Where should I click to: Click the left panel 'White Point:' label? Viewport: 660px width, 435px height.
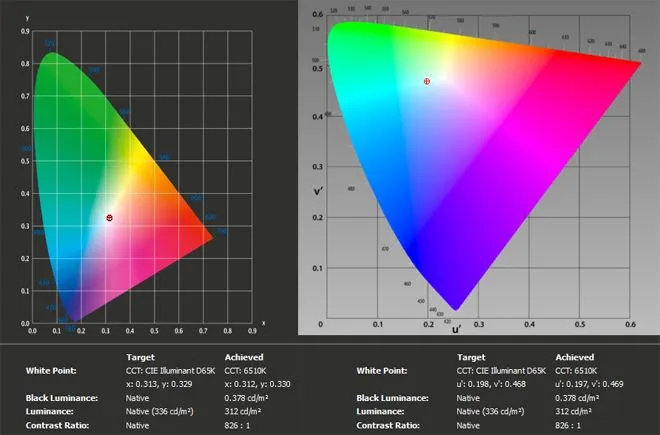pos(55,370)
